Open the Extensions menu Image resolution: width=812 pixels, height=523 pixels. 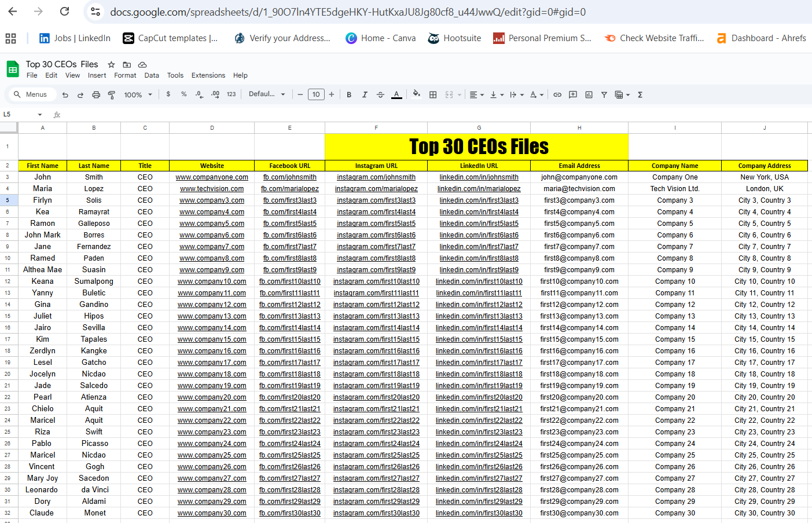click(x=208, y=75)
